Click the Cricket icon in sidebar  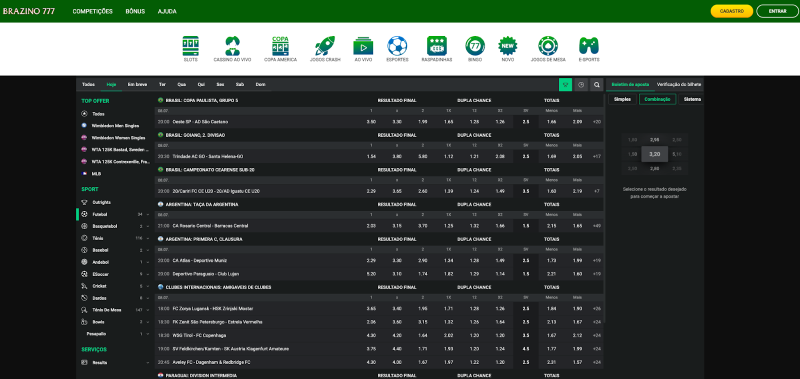click(x=84, y=286)
